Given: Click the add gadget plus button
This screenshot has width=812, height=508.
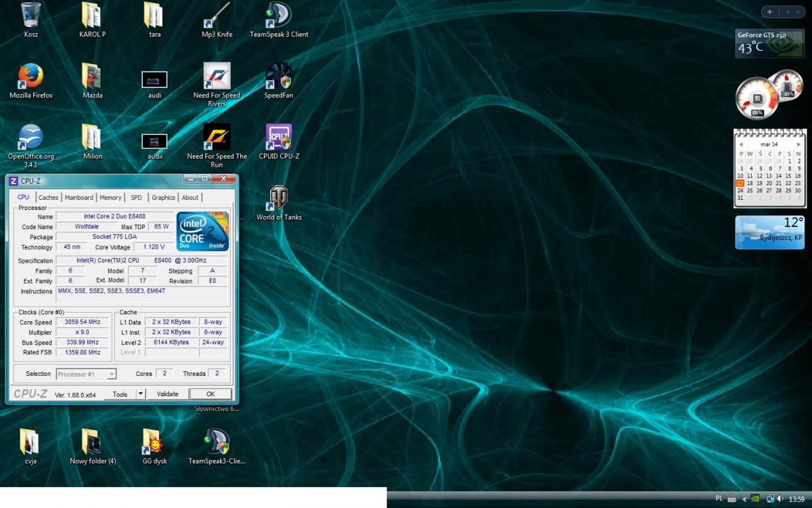Looking at the screenshot, I should coord(769,12).
